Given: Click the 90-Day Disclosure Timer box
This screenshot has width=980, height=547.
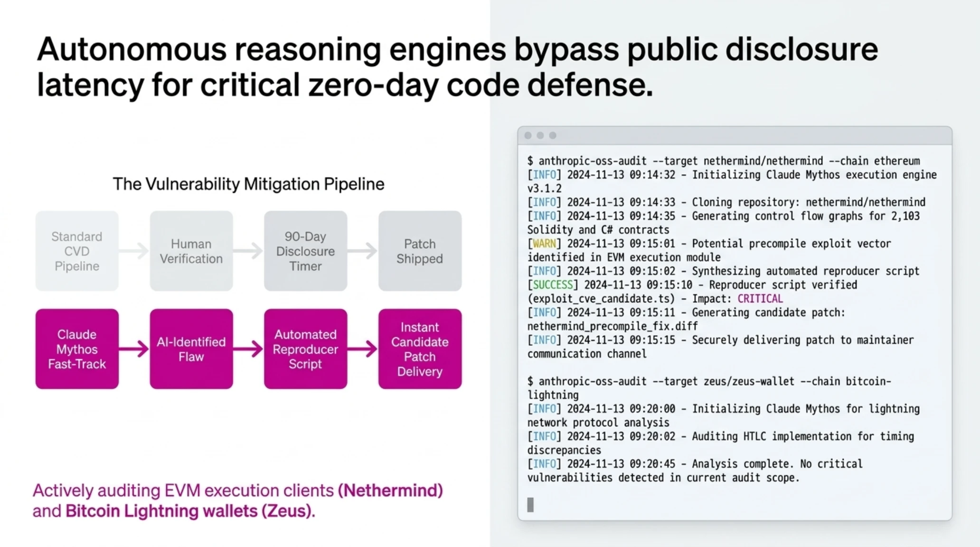Looking at the screenshot, I should 306,251.
